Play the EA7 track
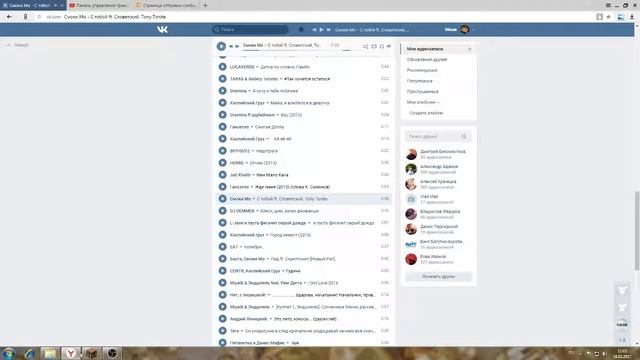This screenshot has height=360, width=640. point(222,247)
